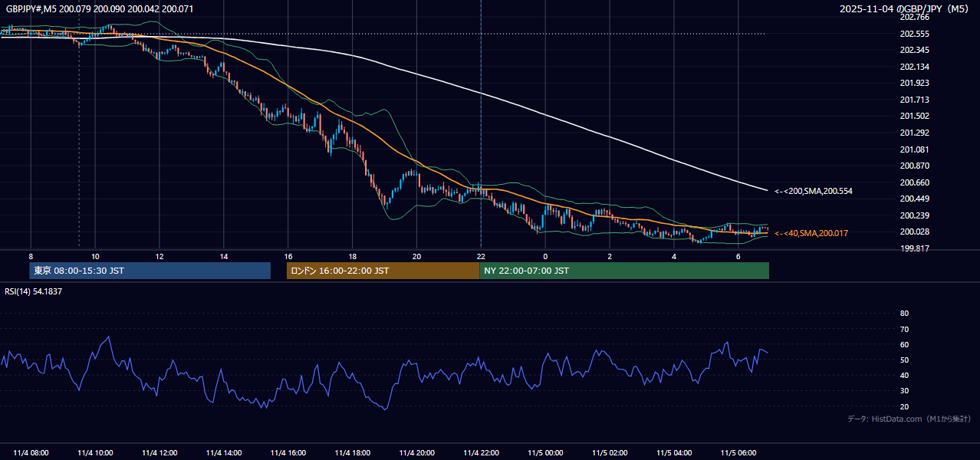The width and height of the screenshot is (980, 460).
Task: Click the time label 11/4 08:00
Action: pyautogui.click(x=31, y=452)
